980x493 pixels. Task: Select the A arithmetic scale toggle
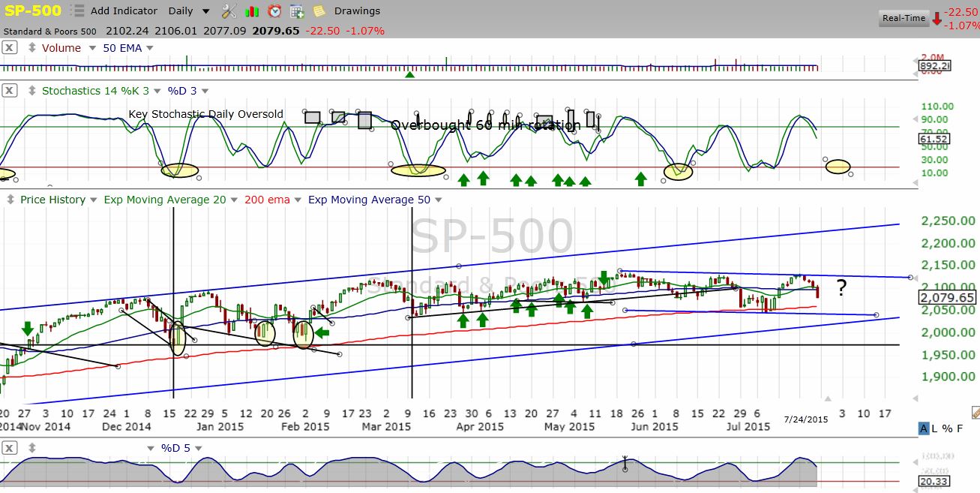point(925,428)
